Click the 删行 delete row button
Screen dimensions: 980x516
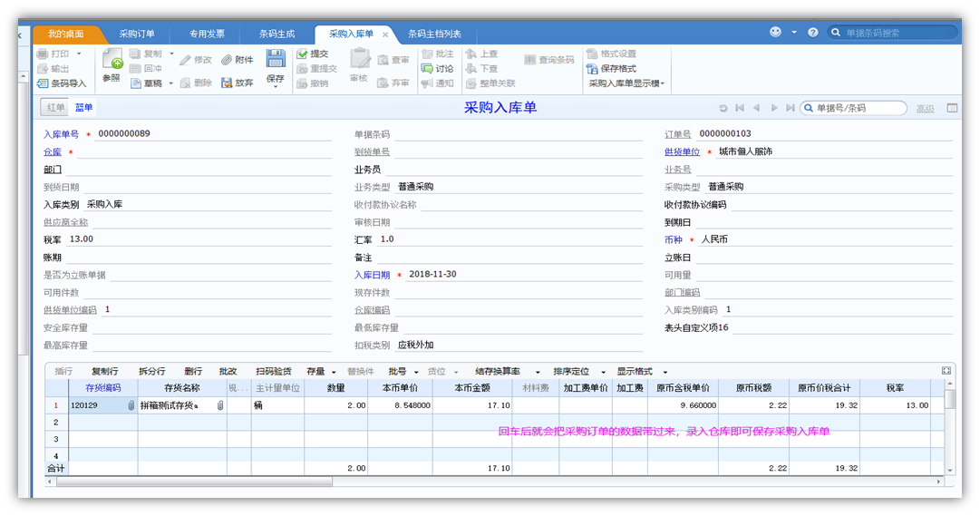[x=193, y=372]
